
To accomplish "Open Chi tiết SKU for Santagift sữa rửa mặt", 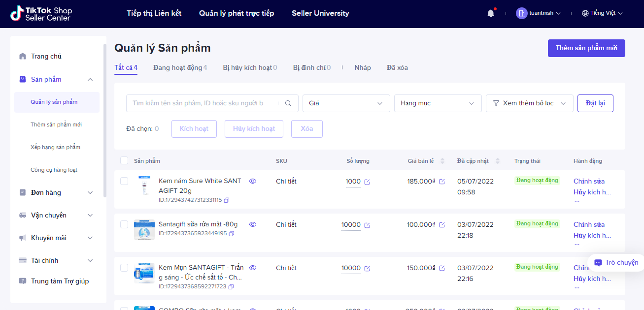I will pos(286,224).
